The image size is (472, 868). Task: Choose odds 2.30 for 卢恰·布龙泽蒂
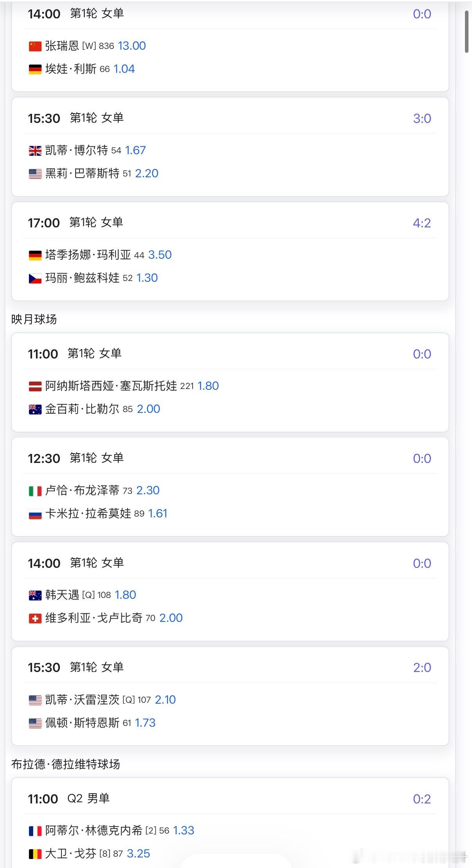click(148, 490)
